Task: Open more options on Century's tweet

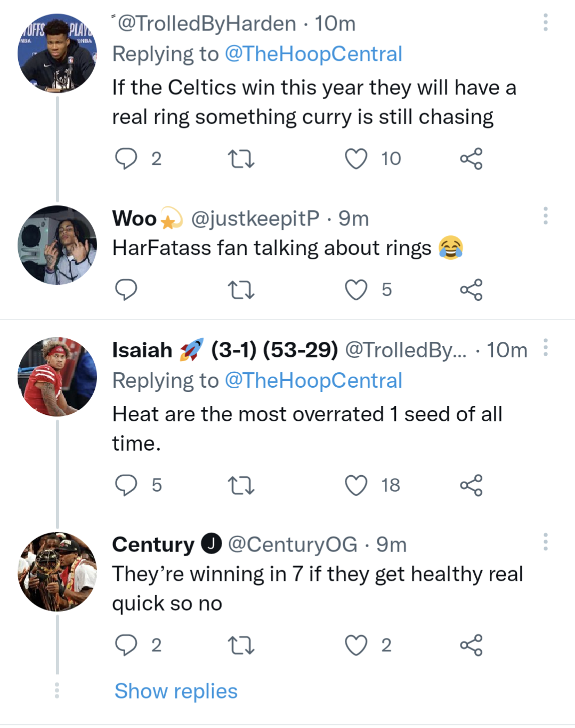Action: (545, 542)
